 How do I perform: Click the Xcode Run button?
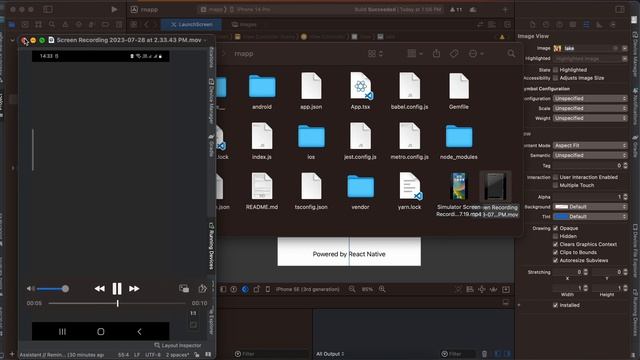click(x=114, y=9)
